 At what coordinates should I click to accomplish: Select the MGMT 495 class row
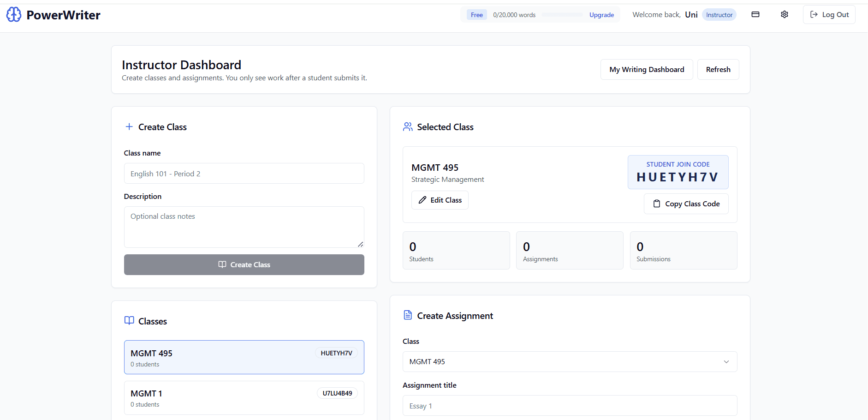tap(244, 357)
